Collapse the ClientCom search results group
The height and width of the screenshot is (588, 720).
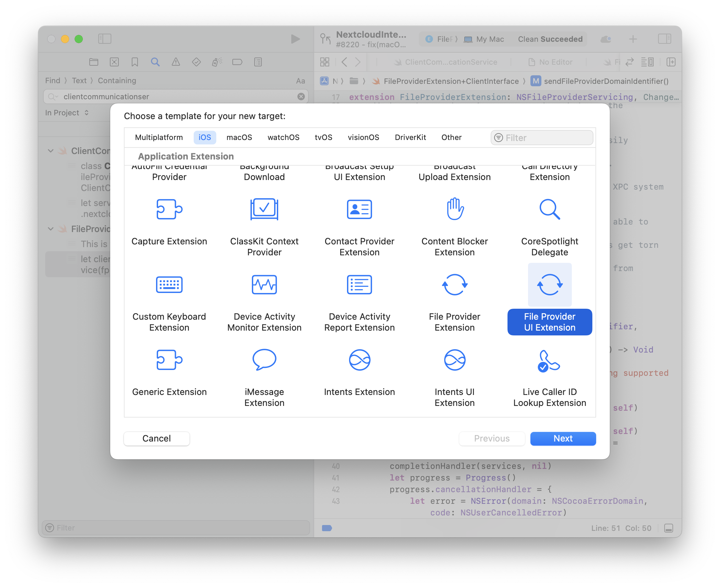(x=51, y=151)
